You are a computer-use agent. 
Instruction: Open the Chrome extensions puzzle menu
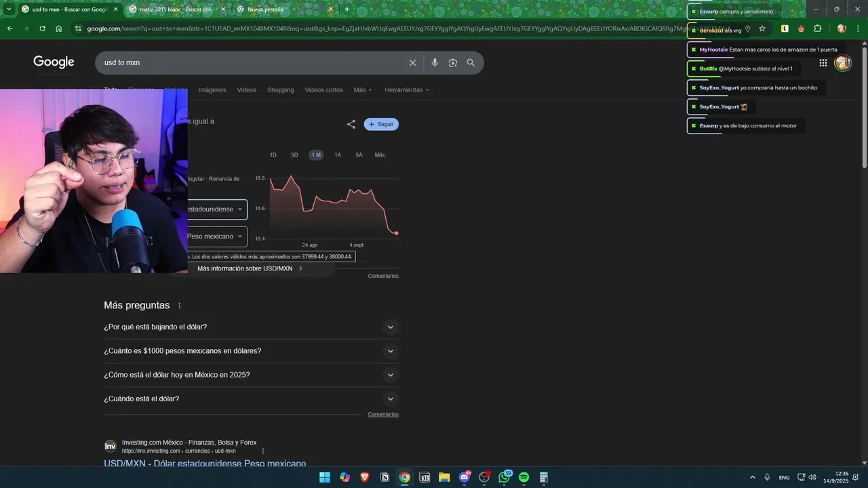click(x=817, y=28)
